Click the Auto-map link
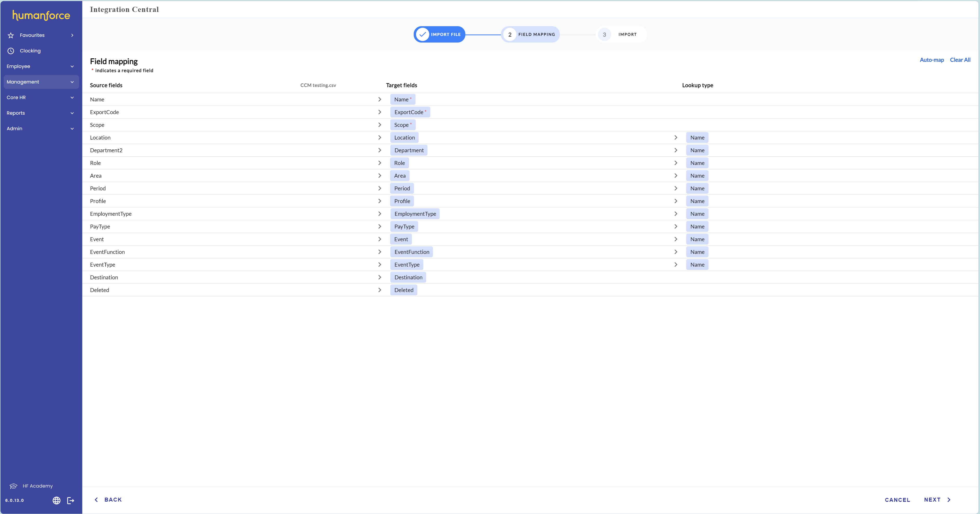 [931, 60]
